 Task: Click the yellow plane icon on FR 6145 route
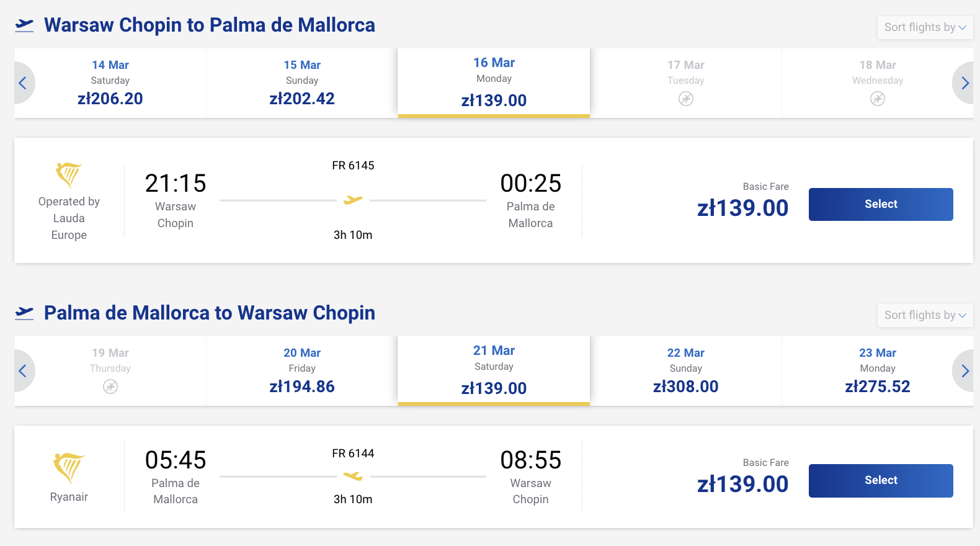[353, 200]
